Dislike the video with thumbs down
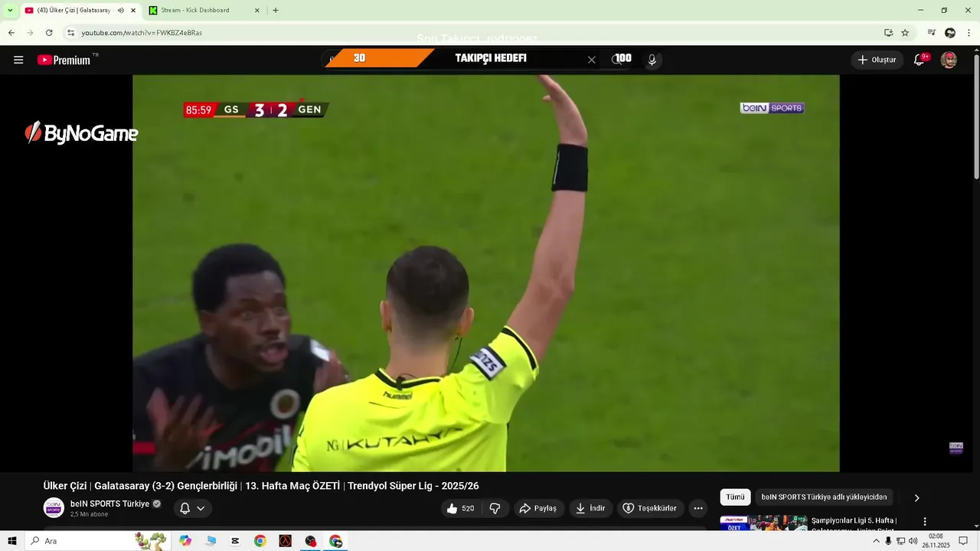 495,508
